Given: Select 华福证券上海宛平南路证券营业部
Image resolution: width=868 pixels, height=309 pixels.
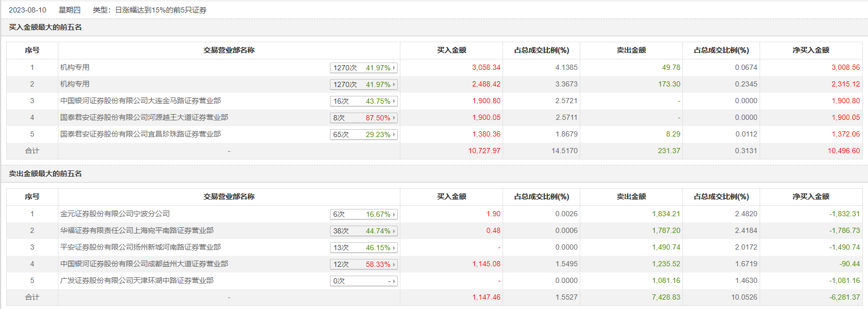Looking at the screenshot, I should coord(137,230).
